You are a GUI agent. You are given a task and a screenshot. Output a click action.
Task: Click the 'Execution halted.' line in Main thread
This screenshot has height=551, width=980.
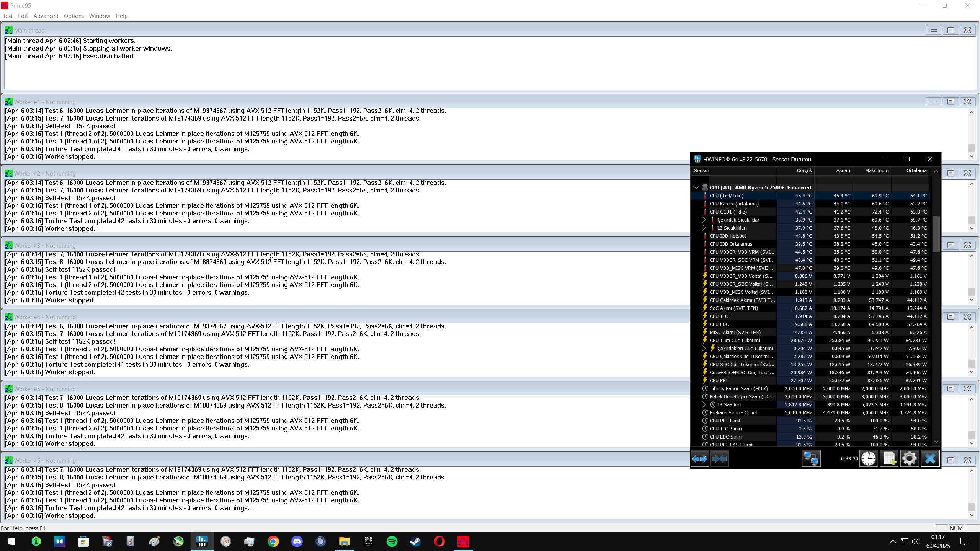point(70,56)
